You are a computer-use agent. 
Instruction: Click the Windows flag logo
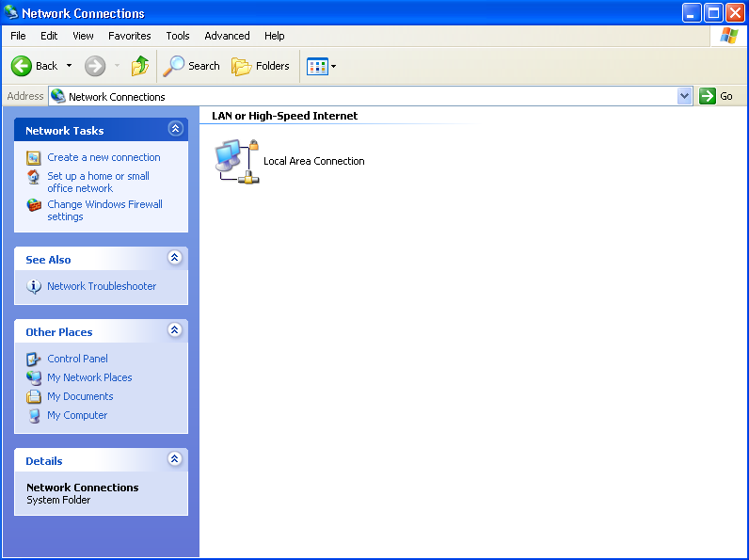point(728,36)
